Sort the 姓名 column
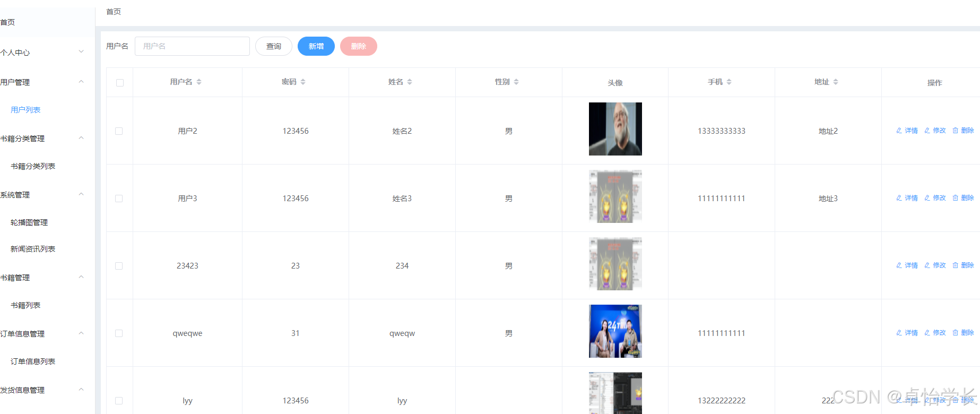The width and height of the screenshot is (980, 414). pyautogui.click(x=410, y=82)
